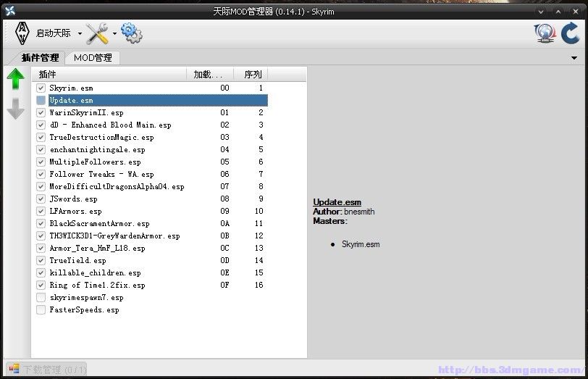
Task: Uncheck enchantnightingale.esp checkbox
Action: click(x=41, y=150)
